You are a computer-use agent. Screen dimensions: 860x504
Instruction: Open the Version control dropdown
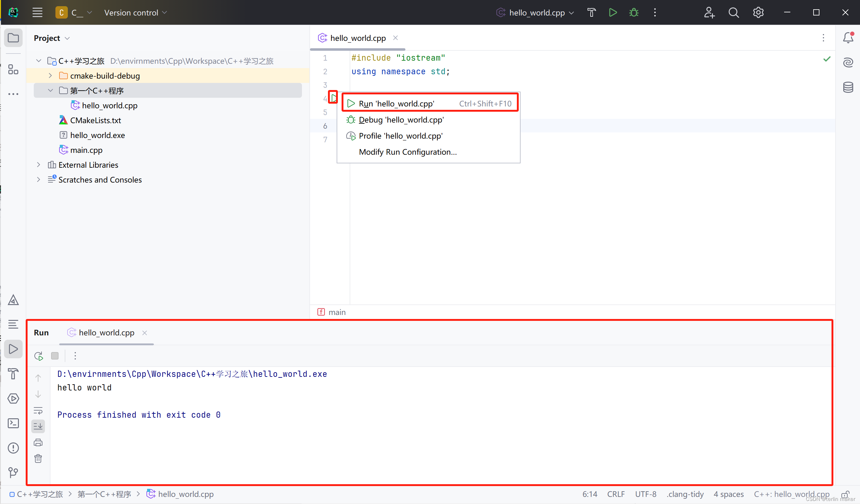coord(135,13)
